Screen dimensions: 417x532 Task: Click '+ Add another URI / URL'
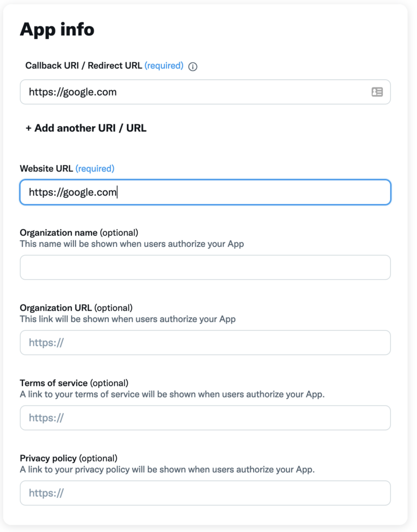pos(86,128)
